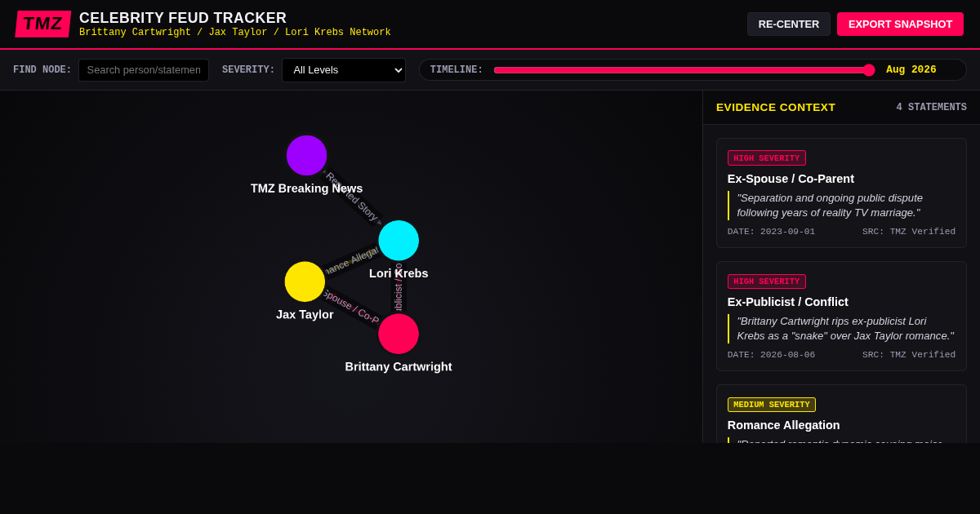Click High Severity badge on Ex-Spouse card
This screenshot has height=514, width=980.
[x=767, y=158]
